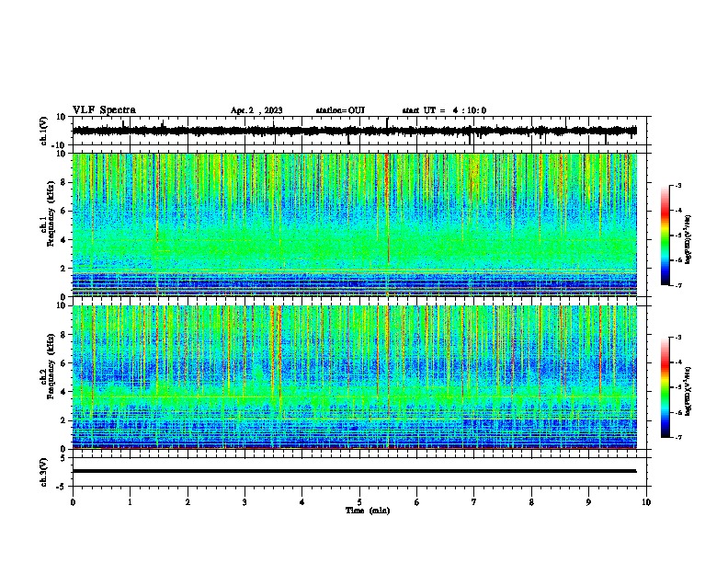Click the "6" kHz tick on the ch.1 spectrogram
This screenshot has height=563, width=728.
(63, 212)
